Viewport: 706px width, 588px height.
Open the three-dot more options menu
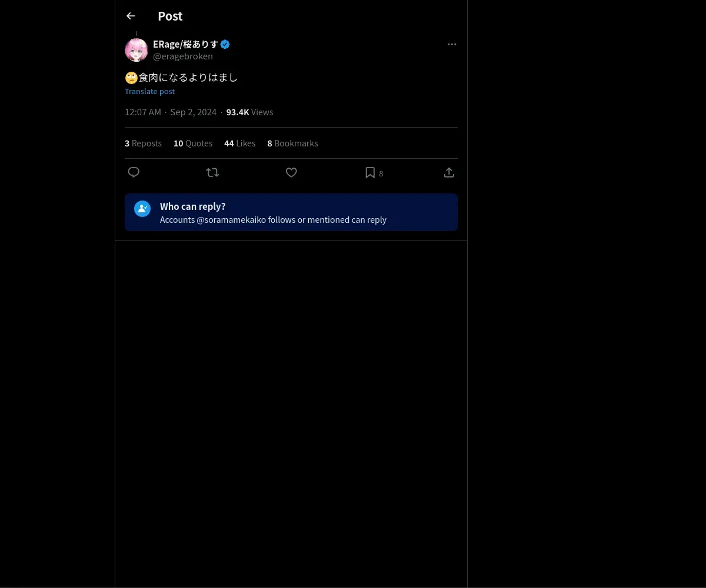point(452,44)
